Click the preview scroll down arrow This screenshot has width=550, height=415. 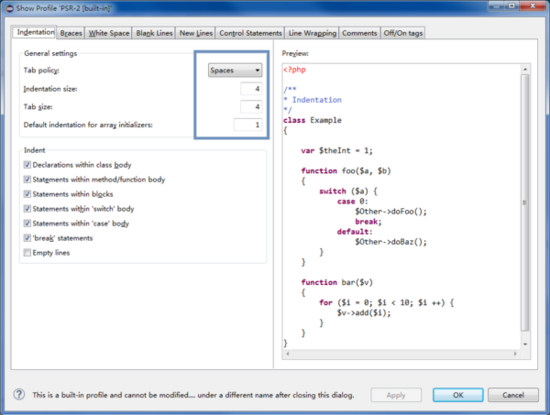(525, 344)
